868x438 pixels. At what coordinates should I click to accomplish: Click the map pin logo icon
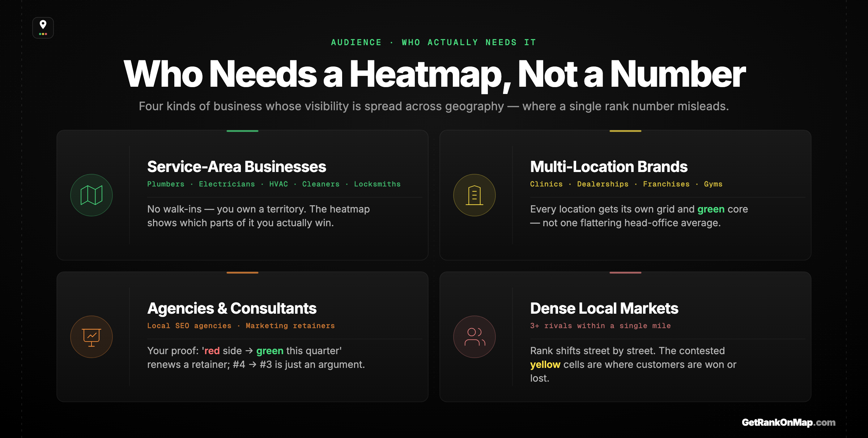[43, 28]
